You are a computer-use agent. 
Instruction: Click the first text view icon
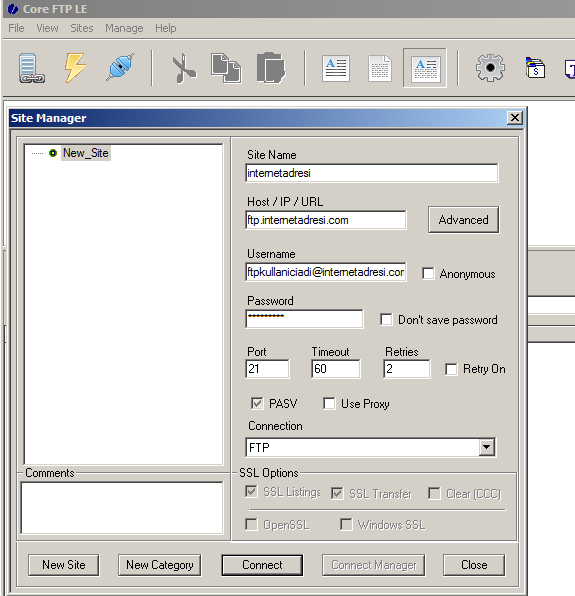pos(336,69)
